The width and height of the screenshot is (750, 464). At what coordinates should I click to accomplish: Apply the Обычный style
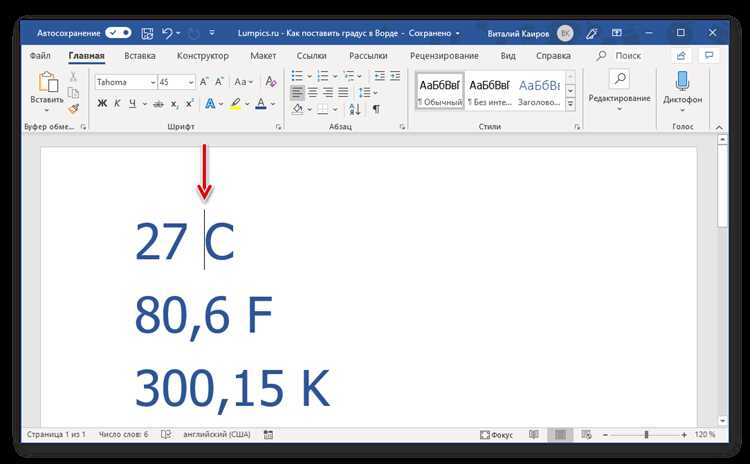point(440,92)
